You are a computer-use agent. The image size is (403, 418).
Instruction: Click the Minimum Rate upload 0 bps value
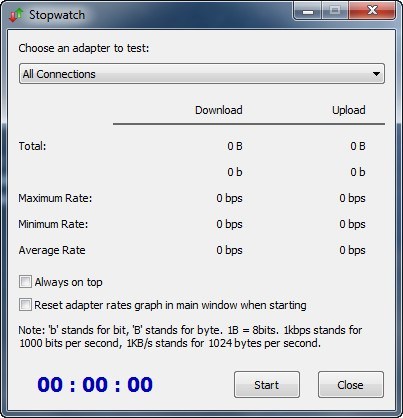[352, 224]
